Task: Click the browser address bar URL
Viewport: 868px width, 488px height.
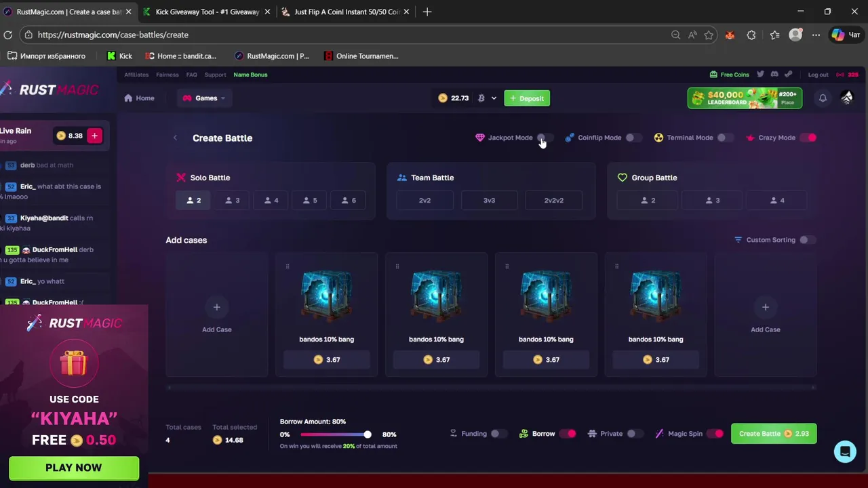Action: [113, 35]
